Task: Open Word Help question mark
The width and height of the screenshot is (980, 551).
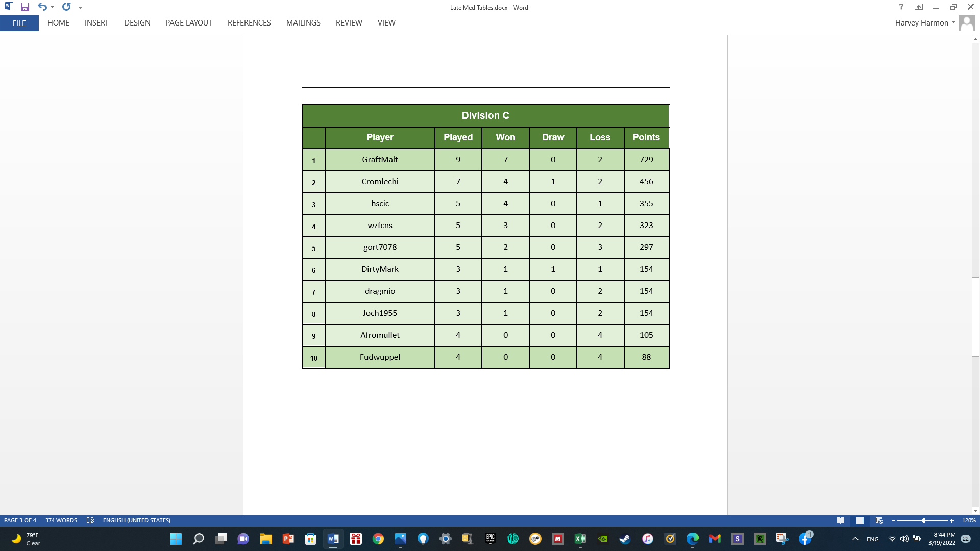Action: pos(901,7)
